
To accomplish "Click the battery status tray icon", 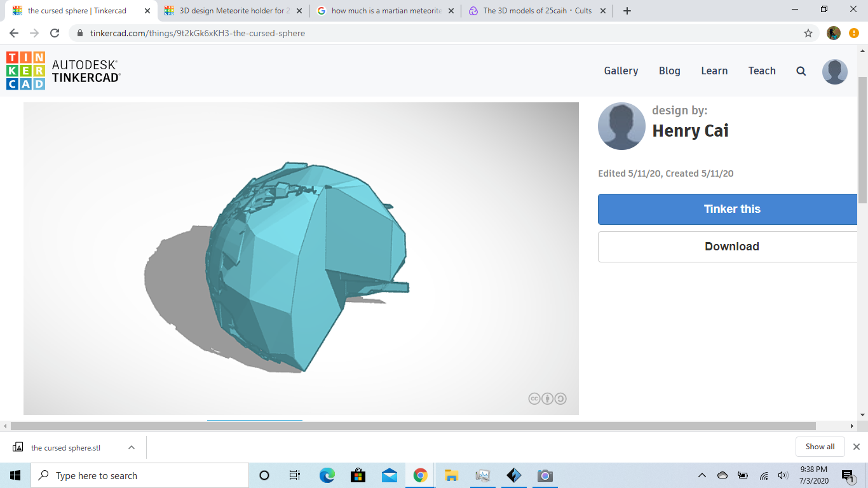I will [x=743, y=475].
